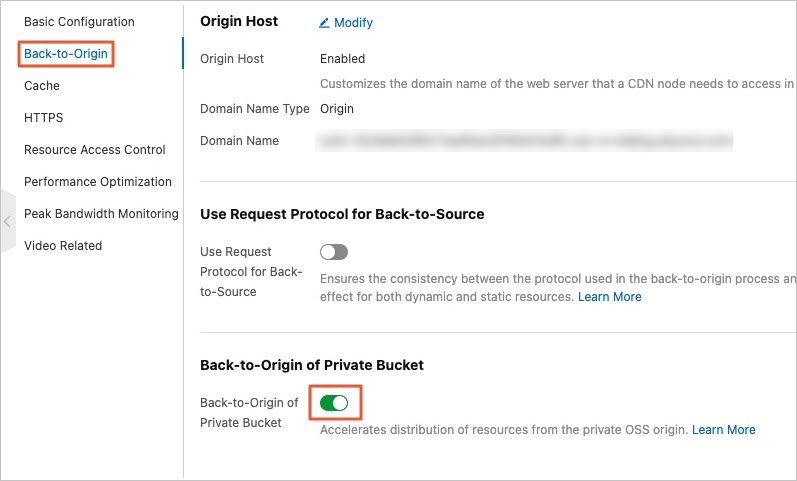
Task: Click the pencil icon beside Modify
Action: pyautogui.click(x=325, y=22)
